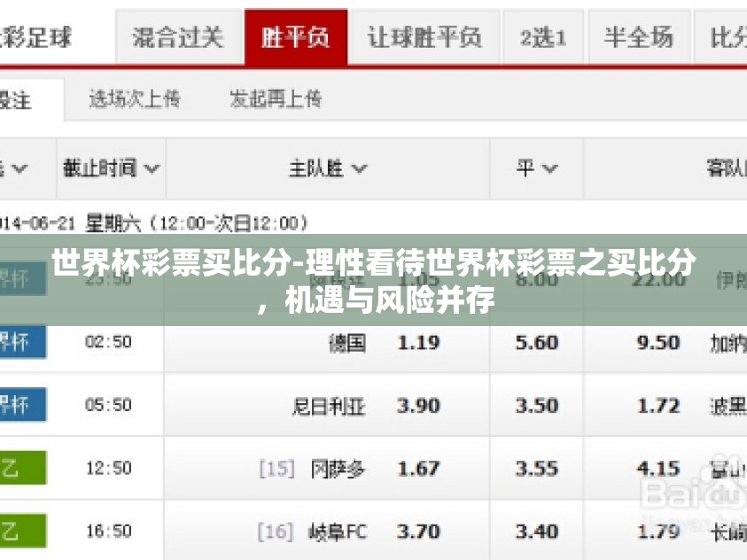Pick away win odds 1.79 for 岐阜FC match
This screenshot has height=560, width=747.
pos(658,532)
